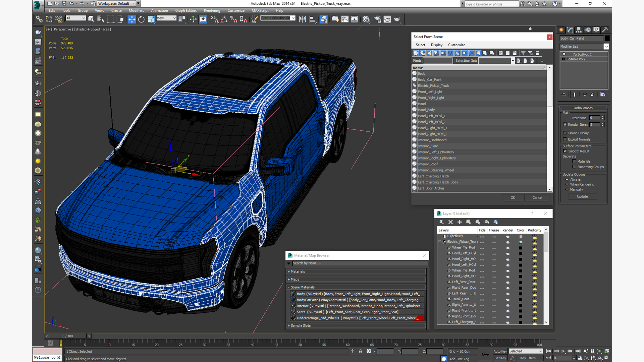The height and width of the screenshot is (362, 644).
Task: Click the Mirror tool icon
Action: [302, 19]
